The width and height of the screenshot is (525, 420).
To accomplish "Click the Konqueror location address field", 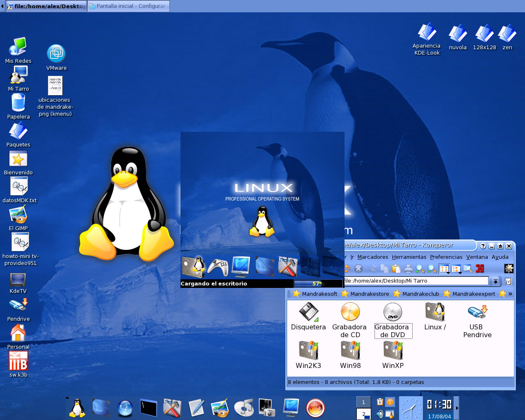I will (416, 281).
